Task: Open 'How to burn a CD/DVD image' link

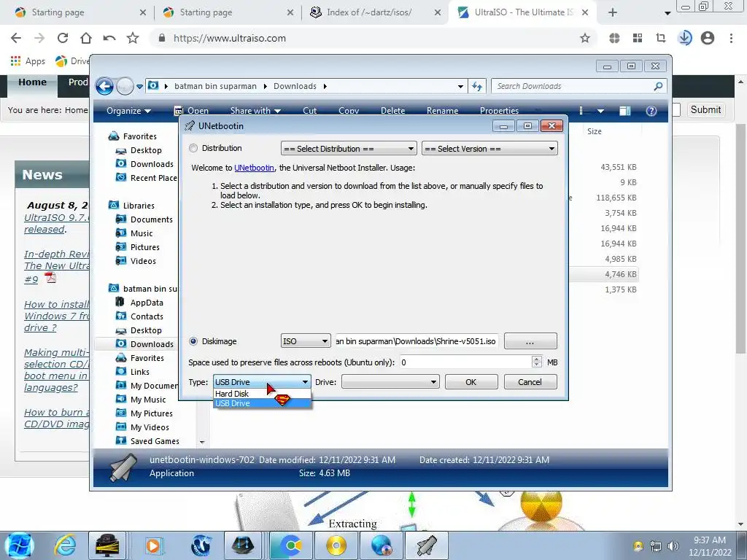Action: (x=57, y=418)
